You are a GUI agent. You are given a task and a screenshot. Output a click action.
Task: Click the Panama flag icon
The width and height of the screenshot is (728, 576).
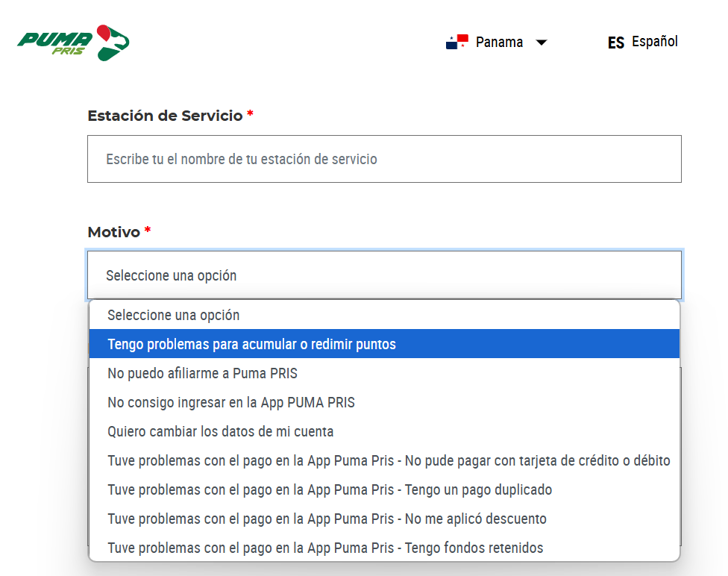pyautogui.click(x=456, y=42)
